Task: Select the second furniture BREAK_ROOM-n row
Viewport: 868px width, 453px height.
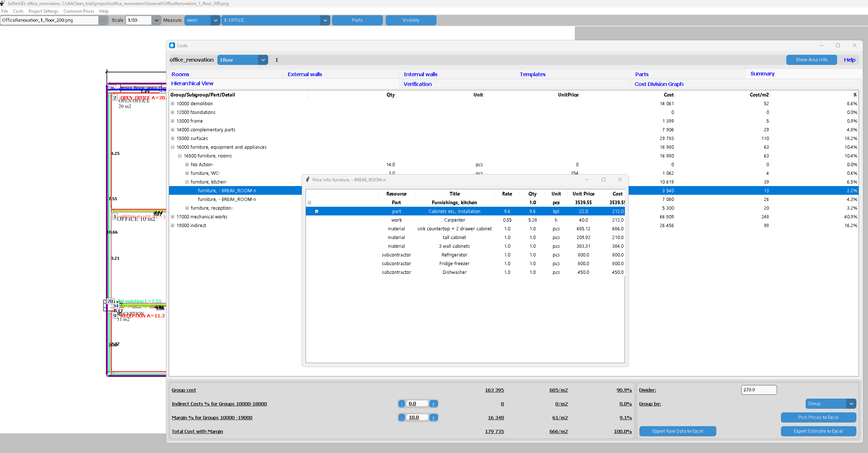Action: tap(227, 199)
